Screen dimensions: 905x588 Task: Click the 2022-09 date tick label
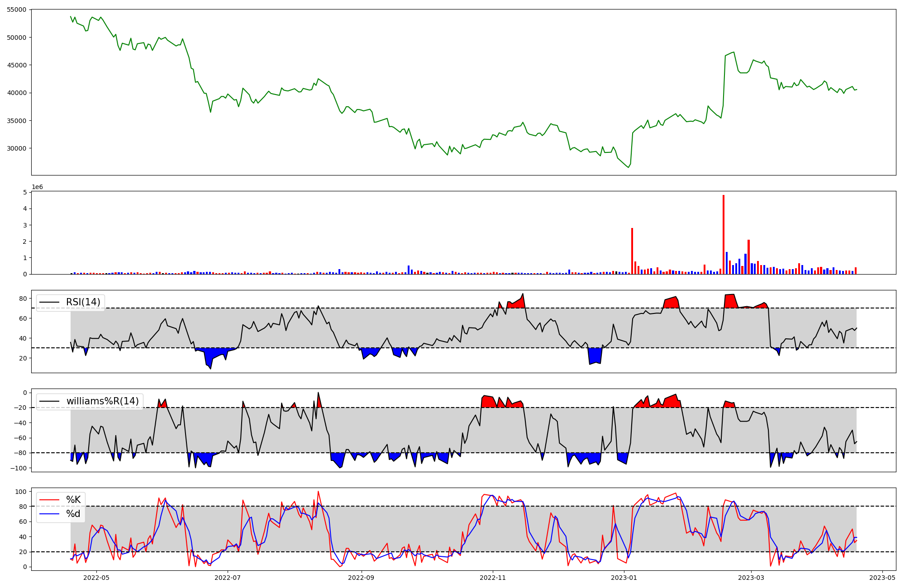point(362,578)
